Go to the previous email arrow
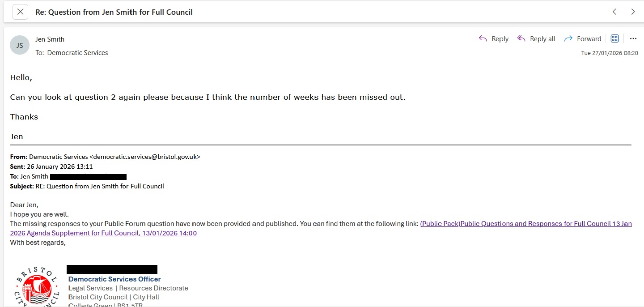This screenshot has height=307, width=644. 614,12
